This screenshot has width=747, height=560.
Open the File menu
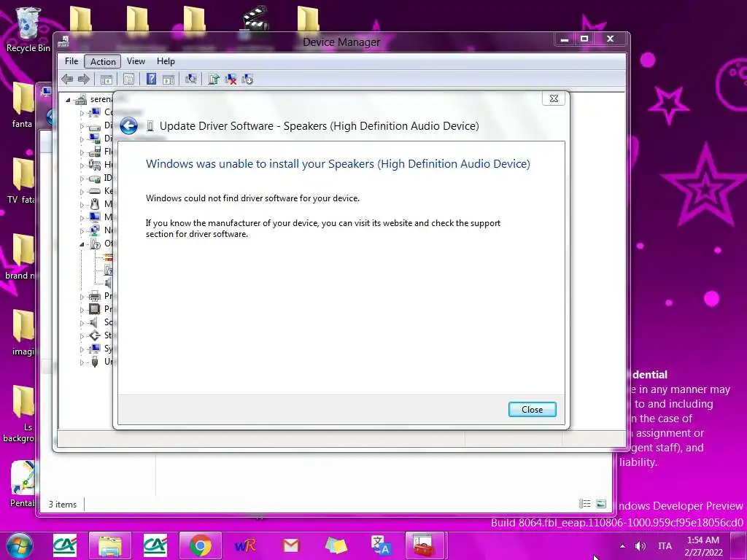71,61
